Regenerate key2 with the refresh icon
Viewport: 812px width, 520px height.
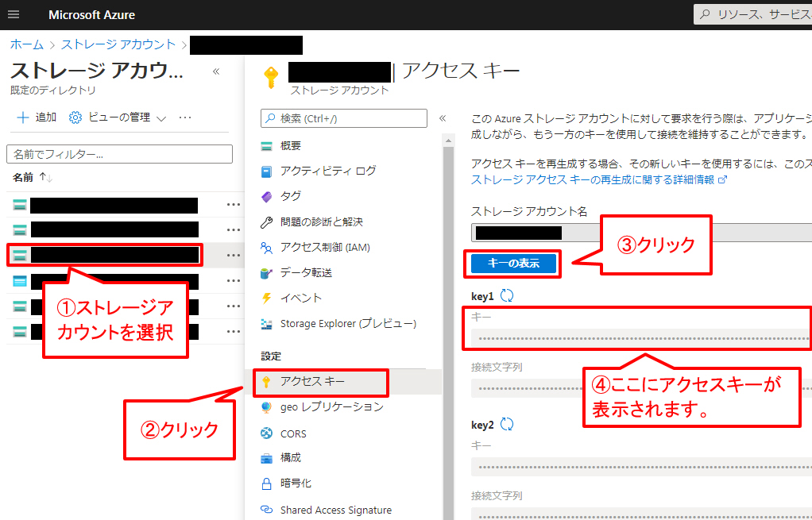[507, 424]
